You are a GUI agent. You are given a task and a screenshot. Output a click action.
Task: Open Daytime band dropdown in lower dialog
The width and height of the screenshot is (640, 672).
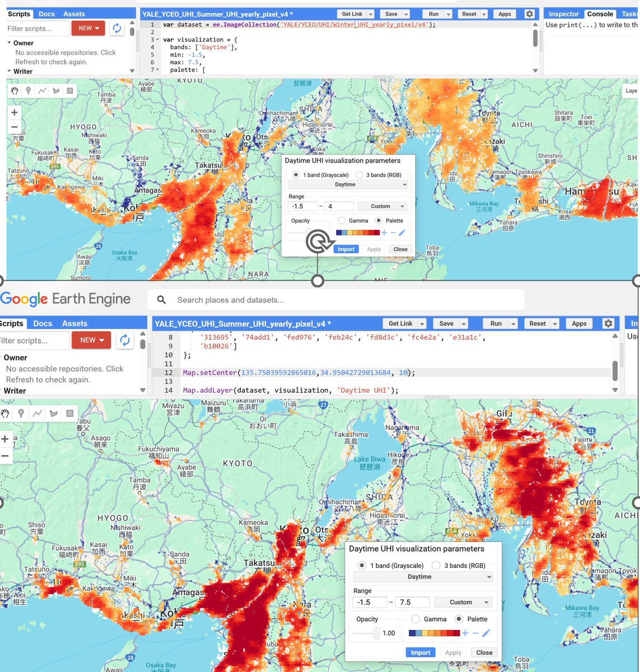(423, 577)
